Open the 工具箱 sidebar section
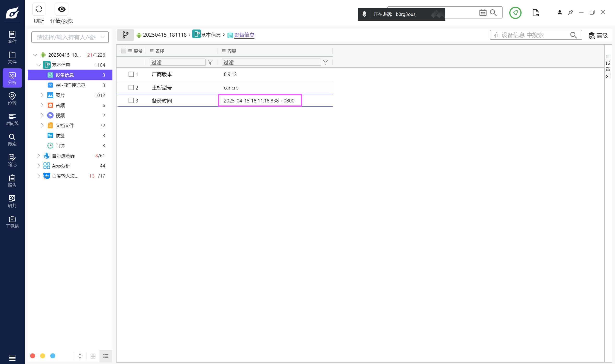 [12, 222]
